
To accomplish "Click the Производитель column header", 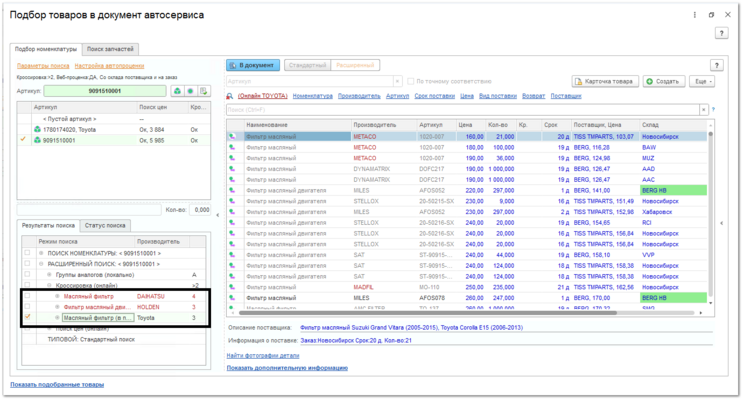I will tap(384, 125).
